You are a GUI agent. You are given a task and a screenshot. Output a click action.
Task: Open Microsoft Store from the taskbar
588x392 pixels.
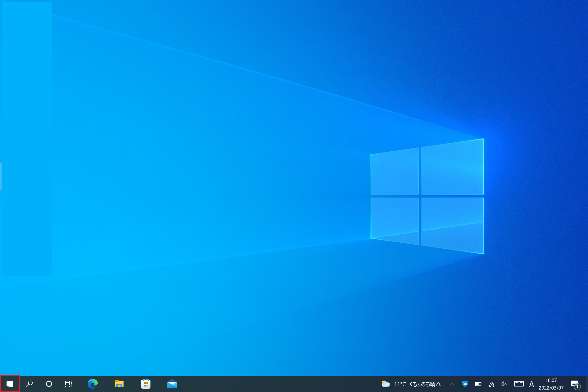coord(146,383)
